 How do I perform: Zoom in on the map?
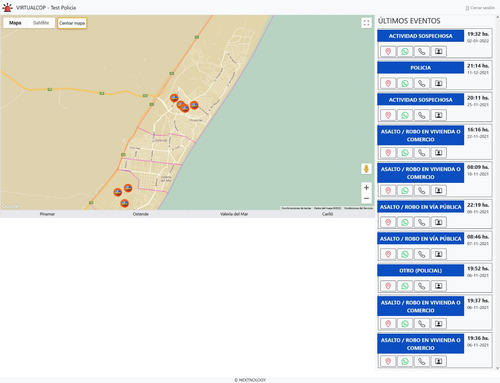[366, 188]
